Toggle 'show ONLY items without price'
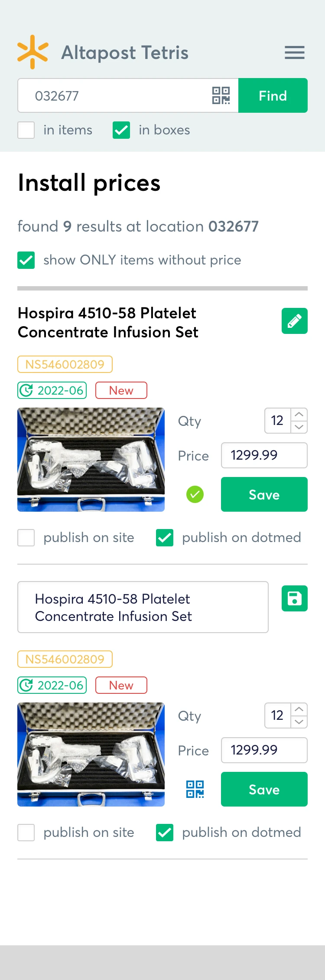 26,260
